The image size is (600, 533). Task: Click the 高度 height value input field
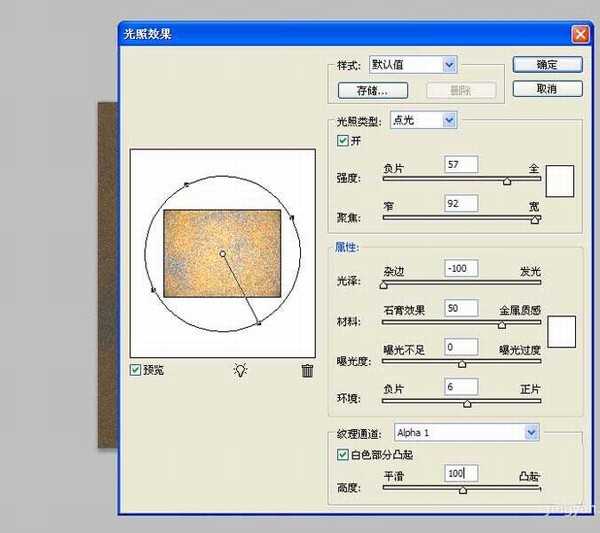461,472
